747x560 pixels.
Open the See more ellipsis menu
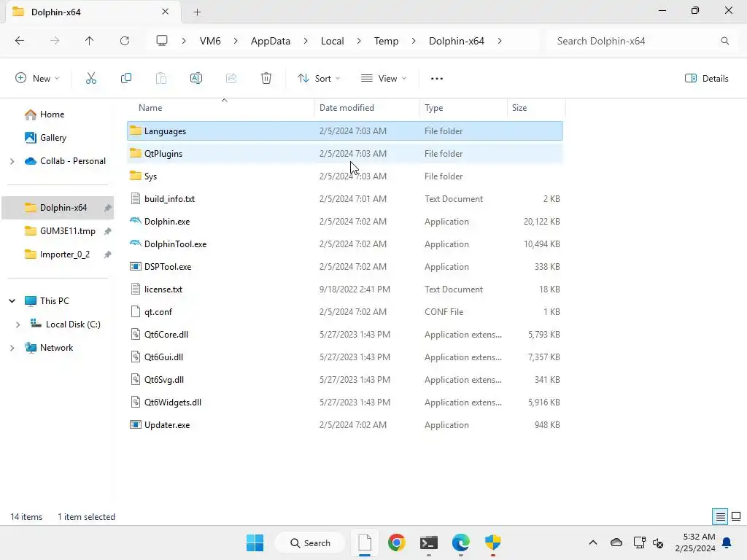(x=437, y=79)
